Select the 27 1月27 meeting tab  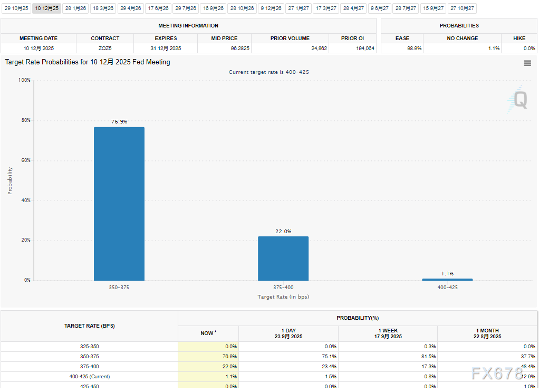[299, 8]
